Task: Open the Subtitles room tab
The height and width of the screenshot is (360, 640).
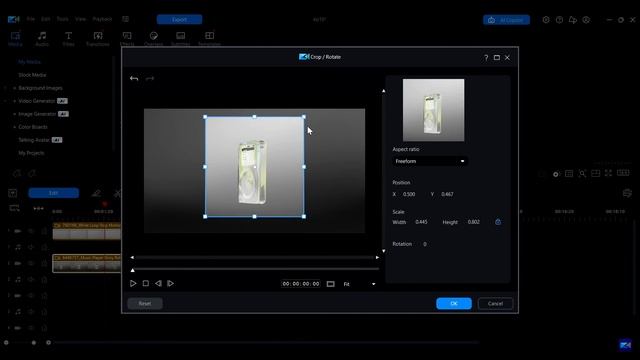Action: click(180, 39)
